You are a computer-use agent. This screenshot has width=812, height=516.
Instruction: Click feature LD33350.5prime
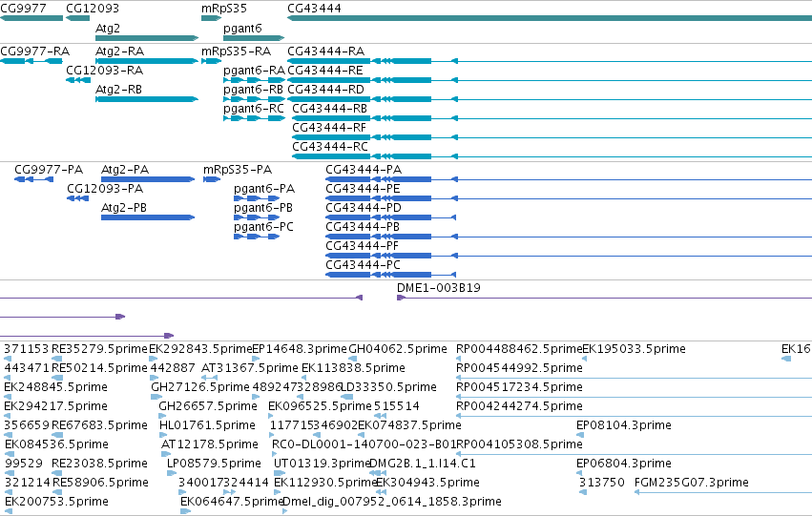[x=388, y=387]
